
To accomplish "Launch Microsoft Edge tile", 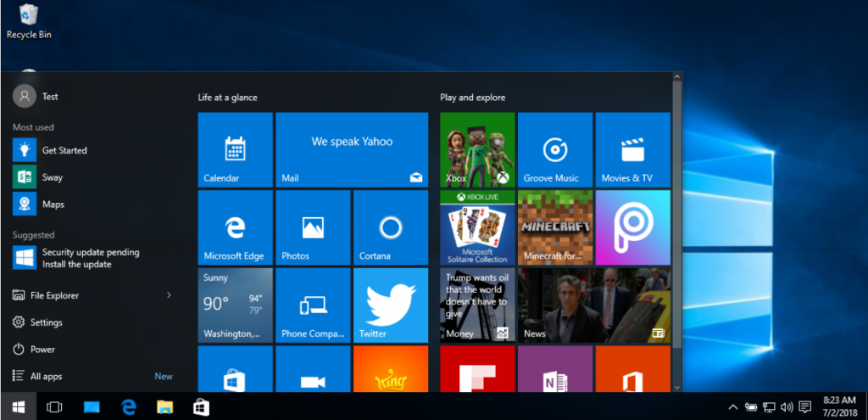I will point(236,227).
